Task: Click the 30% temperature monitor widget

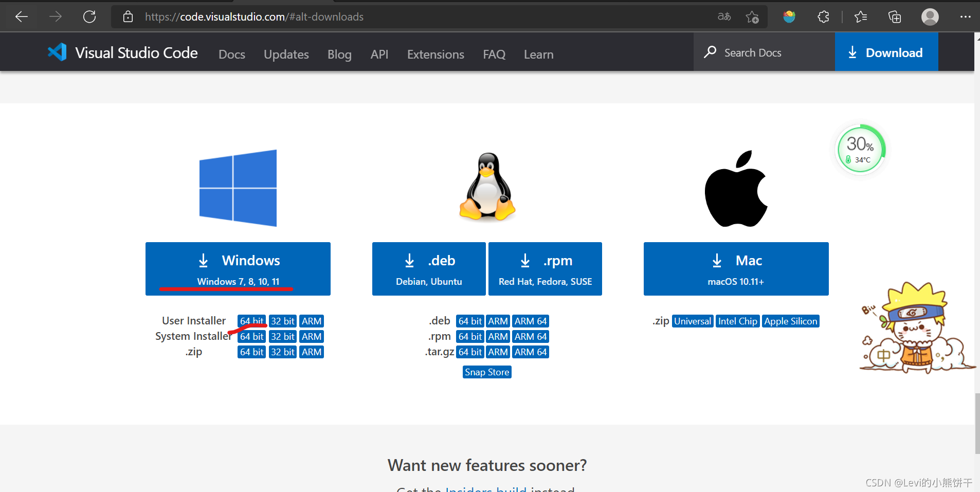Action: [861, 149]
